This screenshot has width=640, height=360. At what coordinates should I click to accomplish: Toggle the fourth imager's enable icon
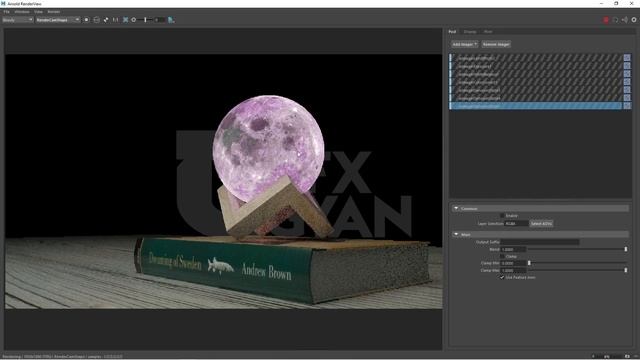(627, 82)
